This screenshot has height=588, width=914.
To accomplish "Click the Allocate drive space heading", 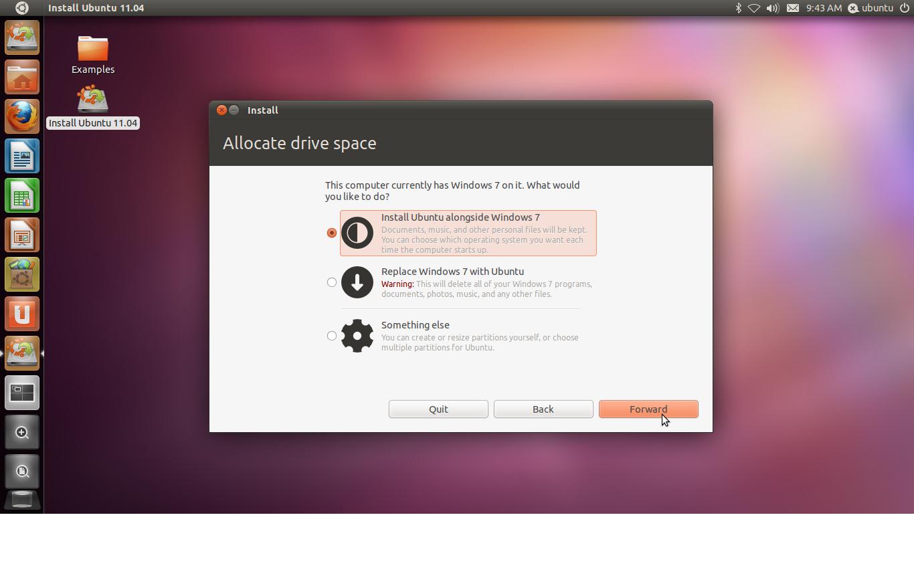I will point(299,143).
